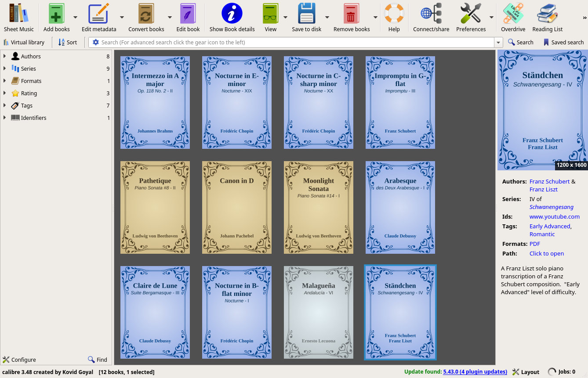Image resolution: width=588 pixels, height=378 pixels.
Task: Expand the Authors tree node
Action: coord(5,56)
